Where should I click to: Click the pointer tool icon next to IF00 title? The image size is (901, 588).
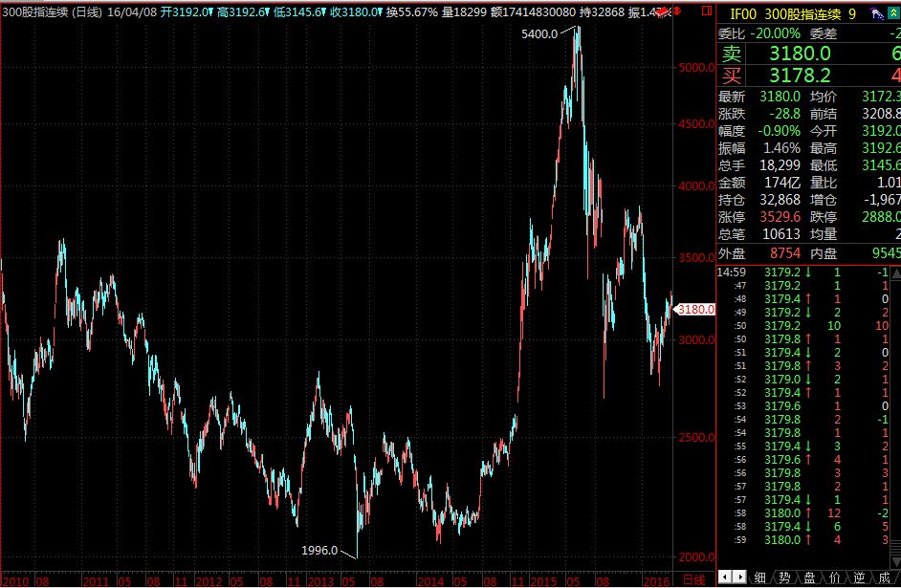coord(877,14)
